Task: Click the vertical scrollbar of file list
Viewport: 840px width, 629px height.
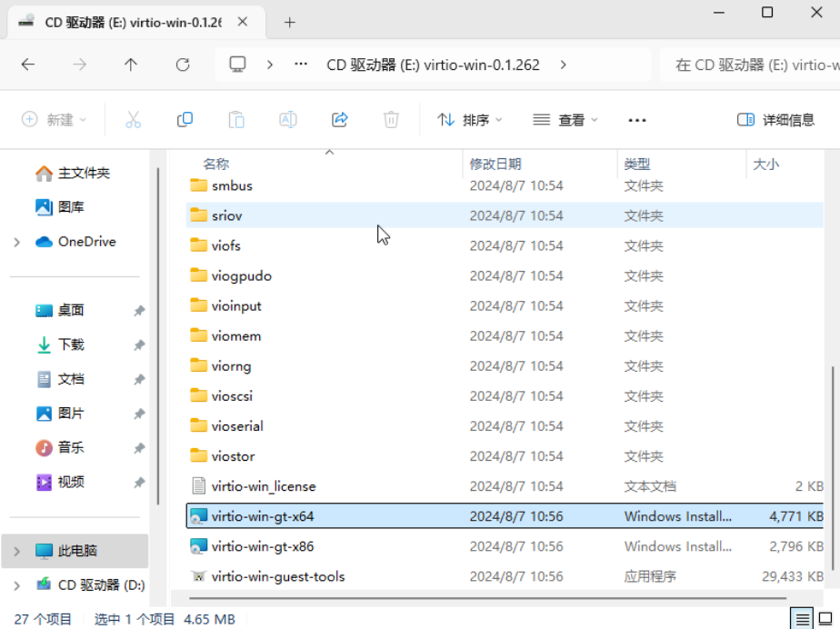Action: [x=831, y=454]
